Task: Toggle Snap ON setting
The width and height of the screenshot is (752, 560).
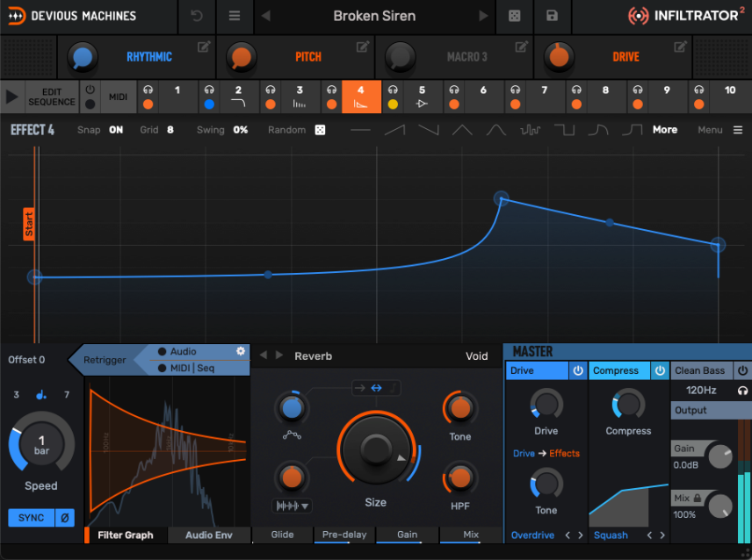Action: click(x=116, y=130)
